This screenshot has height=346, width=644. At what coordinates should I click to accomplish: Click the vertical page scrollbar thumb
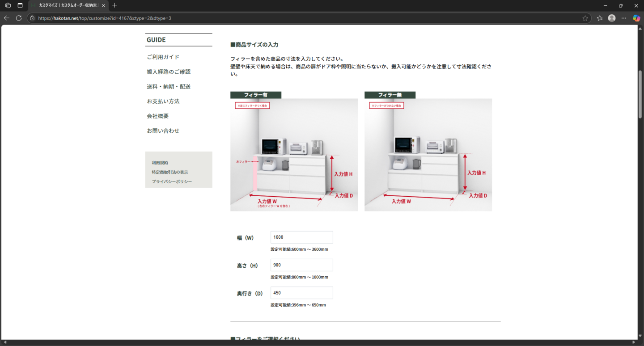[x=640, y=94]
